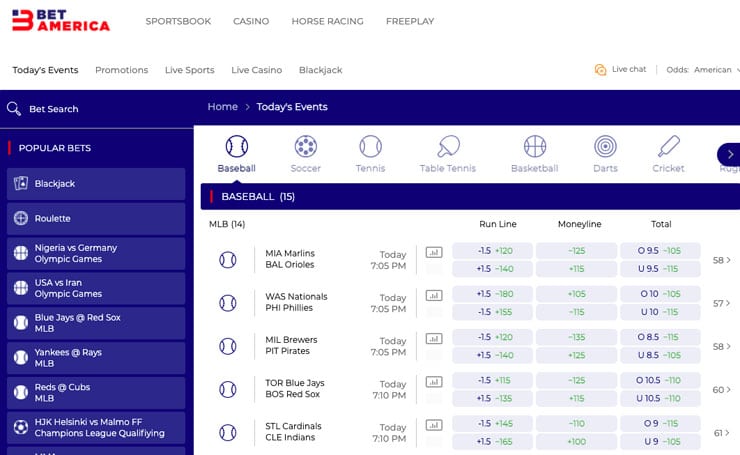Viewport: 740px width, 455px height.
Task: Select Over 9.5 -105 total for Marlins game
Action: tap(660, 251)
